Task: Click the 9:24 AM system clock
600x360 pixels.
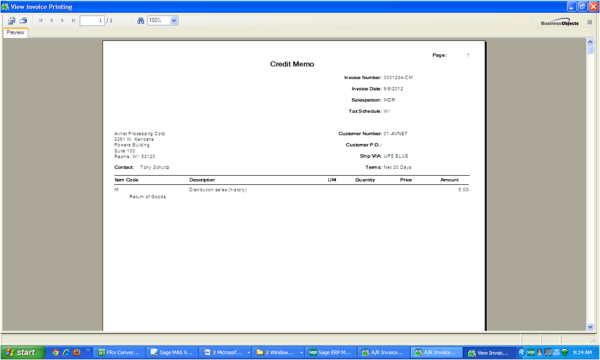Action: [x=582, y=352]
